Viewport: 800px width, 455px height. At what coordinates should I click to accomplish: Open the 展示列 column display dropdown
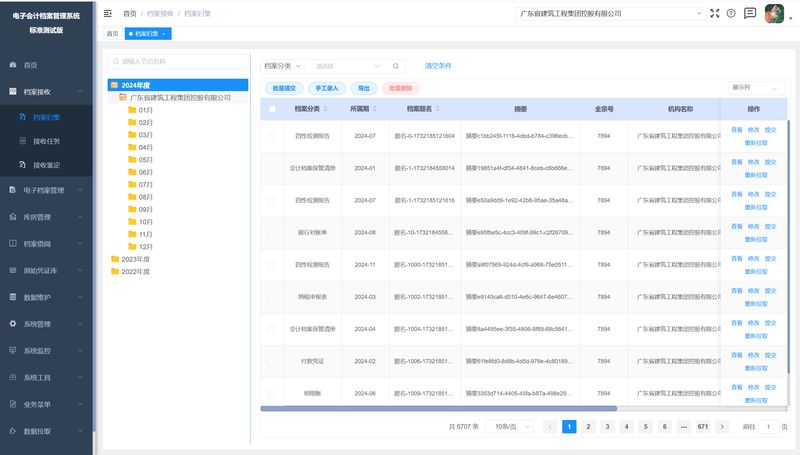coord(756,88)
